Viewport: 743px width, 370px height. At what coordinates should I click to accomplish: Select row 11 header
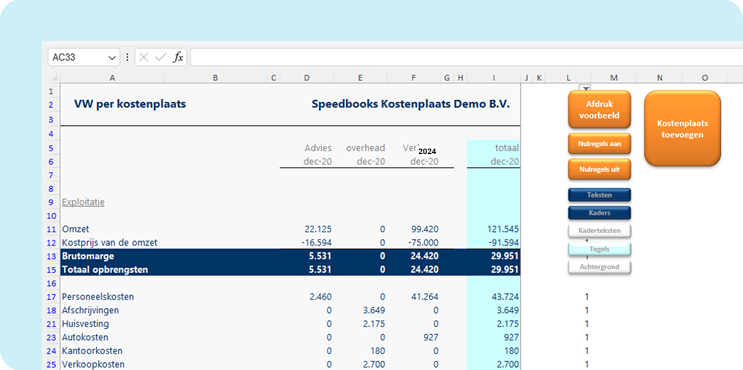tap(51, 229)
